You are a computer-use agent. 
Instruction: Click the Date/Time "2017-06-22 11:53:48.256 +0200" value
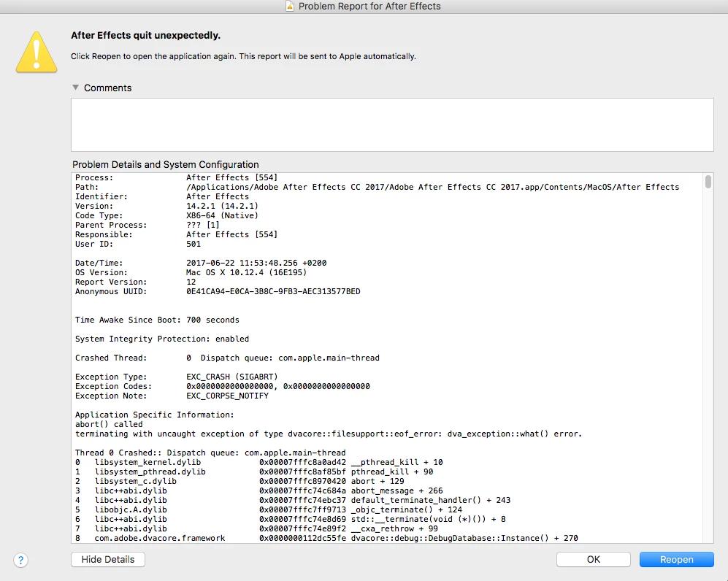(256, 263)
